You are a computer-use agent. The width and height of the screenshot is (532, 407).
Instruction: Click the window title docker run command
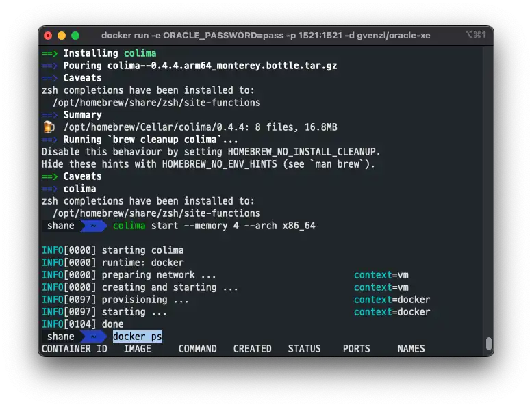coord(266,36)
